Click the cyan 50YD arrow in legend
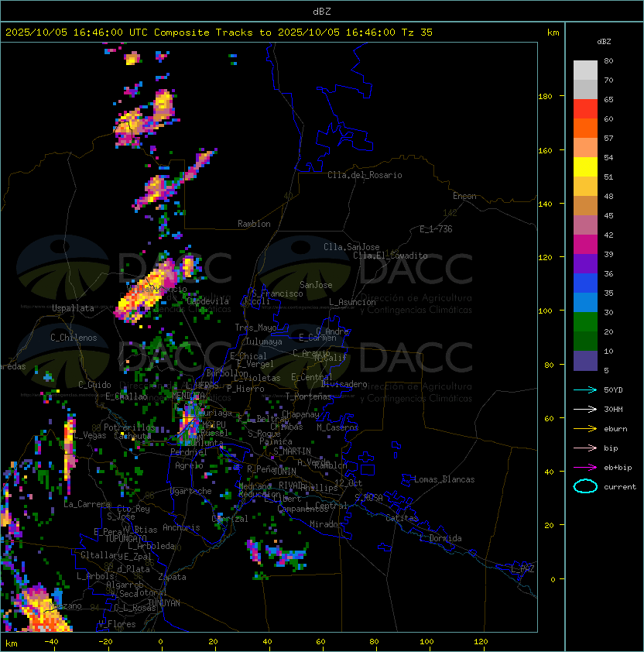644x652 pixels. pos(585,390)
